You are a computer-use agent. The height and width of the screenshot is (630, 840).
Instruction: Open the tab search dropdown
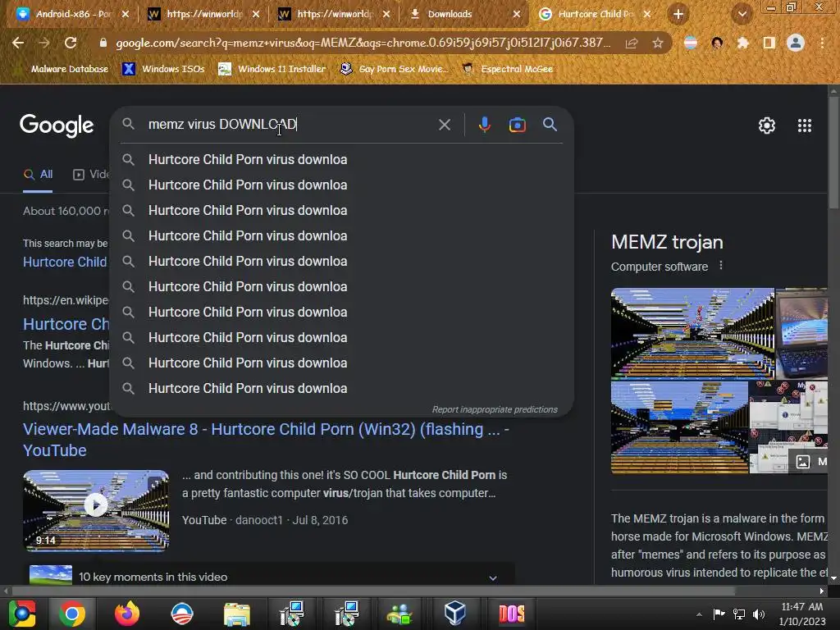click(742, 15)
